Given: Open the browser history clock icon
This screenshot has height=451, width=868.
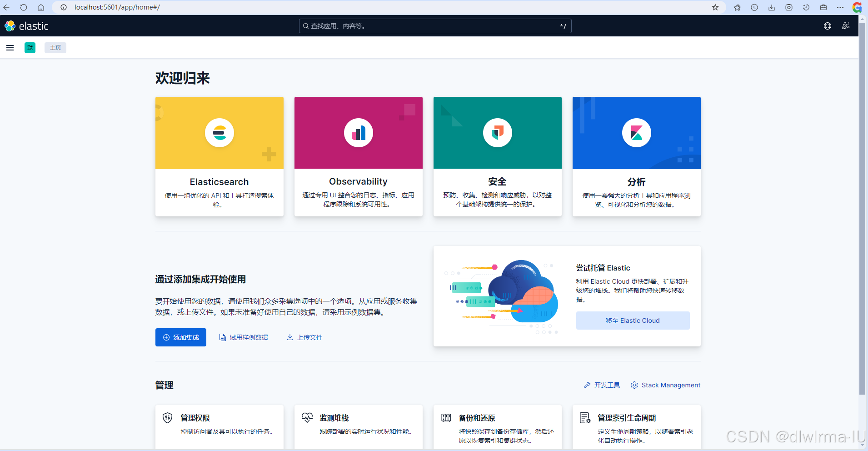Looking at the screenshot, I should pyautogui.click(x=754, y=7).
